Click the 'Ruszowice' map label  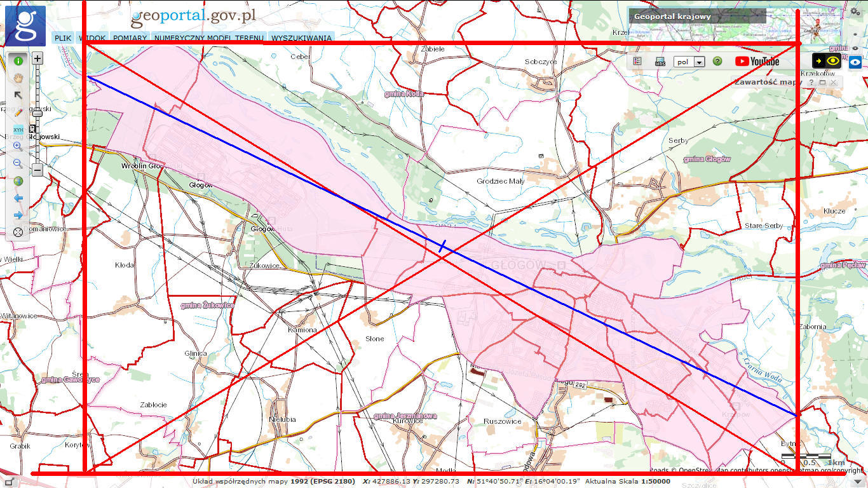click(503, 421)
